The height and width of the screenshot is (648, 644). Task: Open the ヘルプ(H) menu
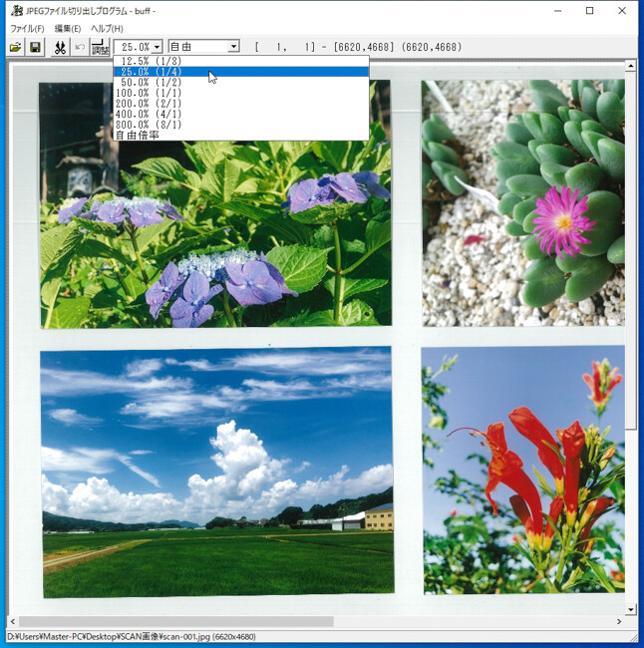(107, 29)
